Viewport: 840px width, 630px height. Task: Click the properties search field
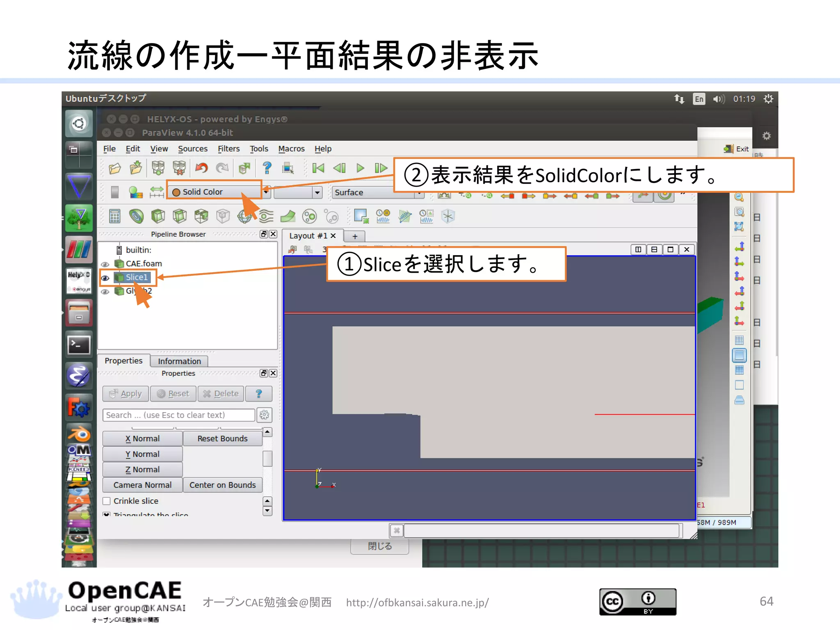point(179,415)
